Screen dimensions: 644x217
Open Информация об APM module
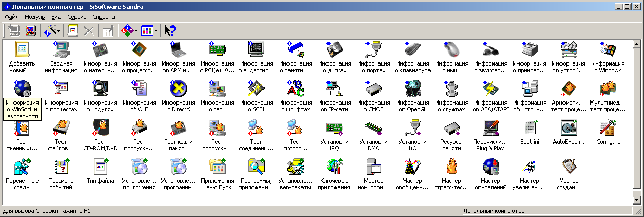179,57
